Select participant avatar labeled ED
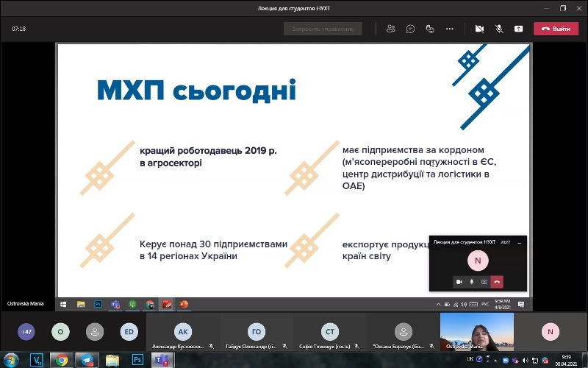The image size is (588, 368). tap(129, 332)
